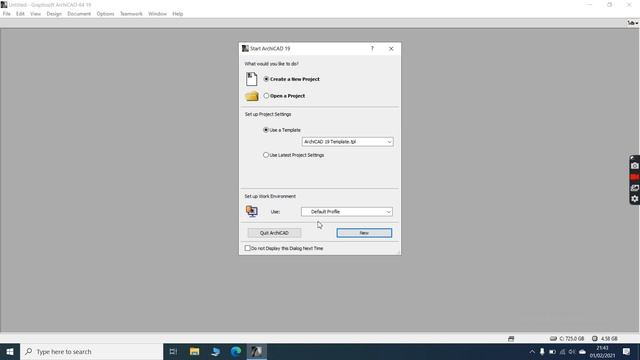Image resolution: width=640 pixels, height=360 pixels.
Task: Open the Design menu
Action: [54, 14]
